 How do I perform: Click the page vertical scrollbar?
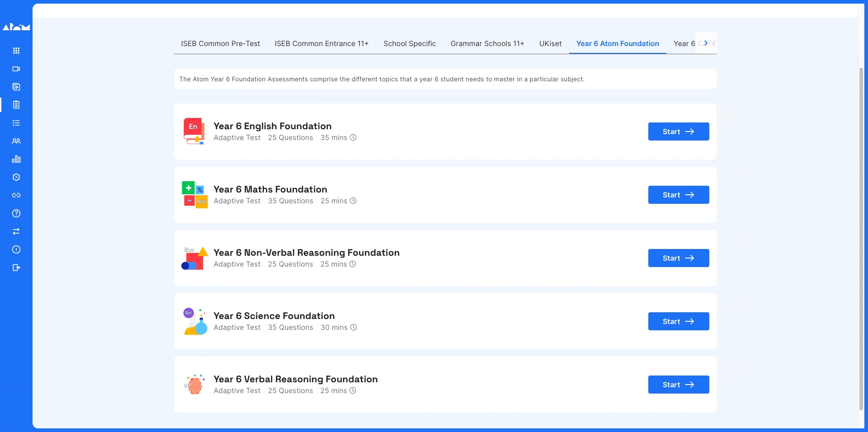click(x=861, y=239)
